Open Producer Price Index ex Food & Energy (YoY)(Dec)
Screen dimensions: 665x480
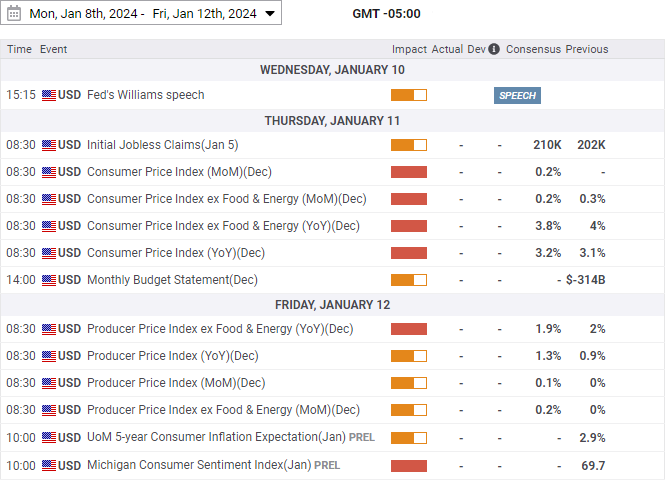coord(220,329)
